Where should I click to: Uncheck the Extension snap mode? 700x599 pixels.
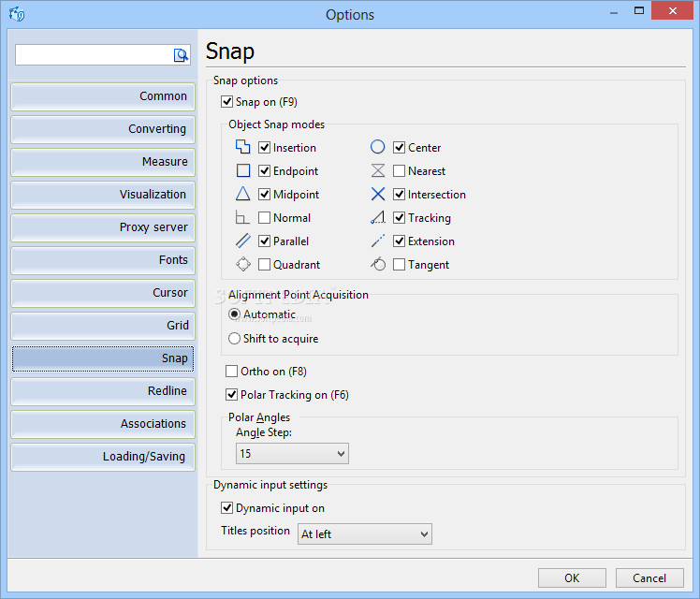click(x=399, y=241)
